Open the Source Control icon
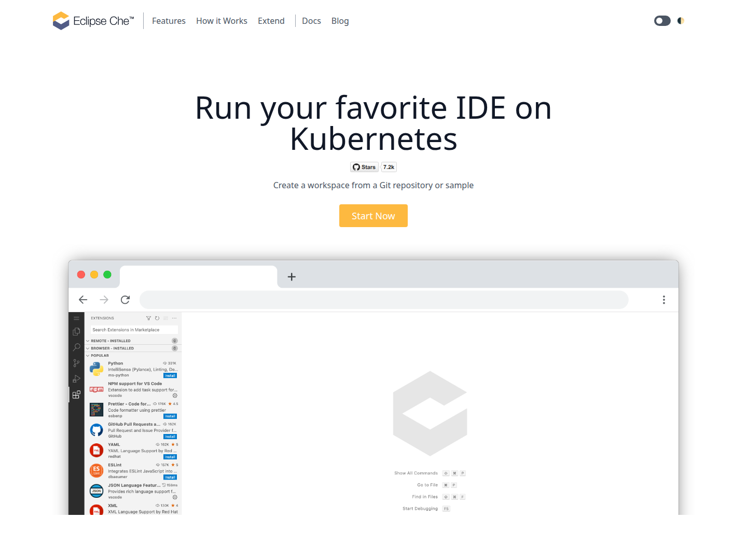This screenshot has height=560, width=747. (76, 363)
